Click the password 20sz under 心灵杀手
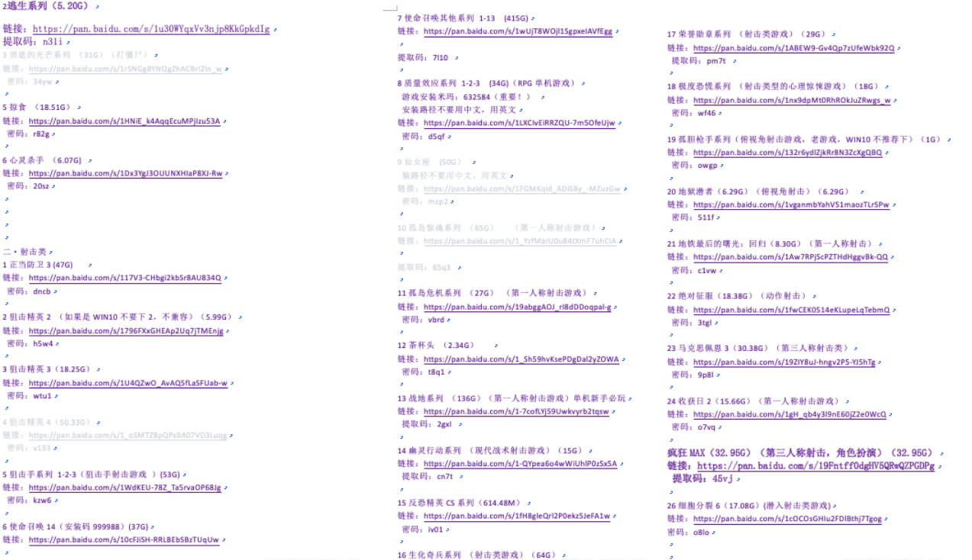The width and height of the screenshot is (972, 560). coord(40,186)
